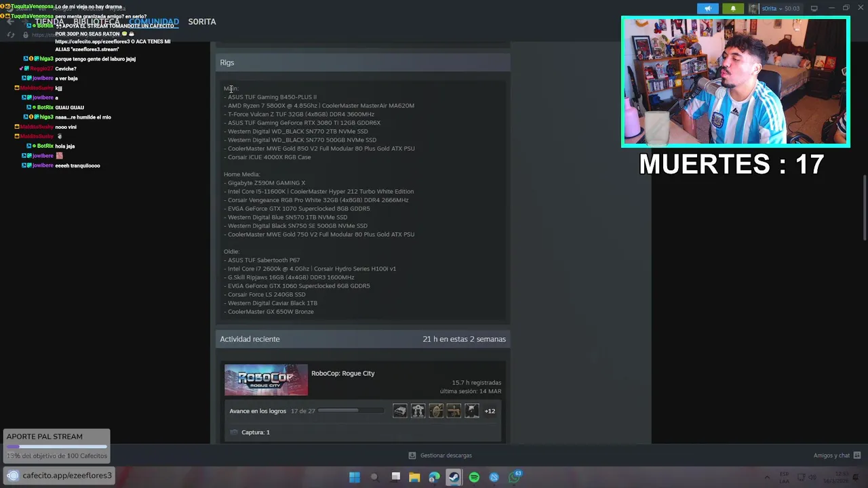868x488 pixels.
Task: Click the Amigos y chat icon
Action: [x=856, y=455]
